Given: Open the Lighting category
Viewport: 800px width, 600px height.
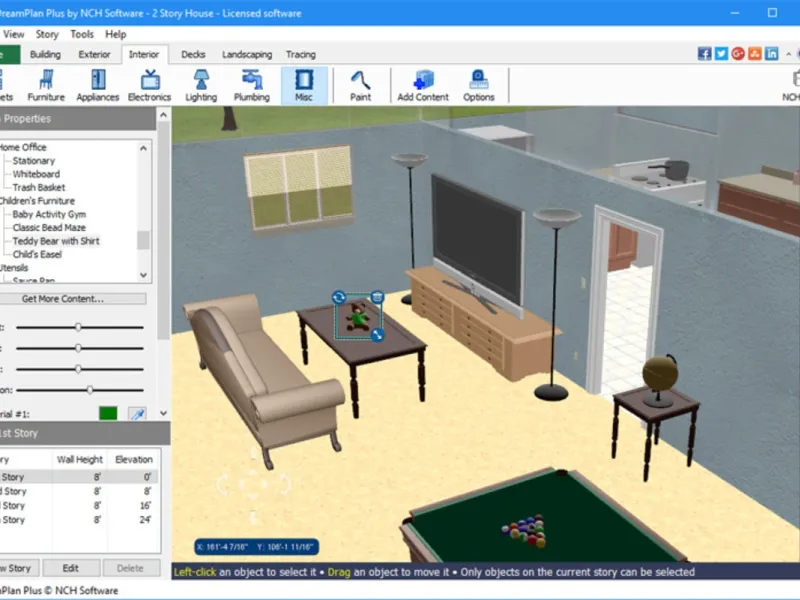Looking at the screenshot, I should point(201,86).
